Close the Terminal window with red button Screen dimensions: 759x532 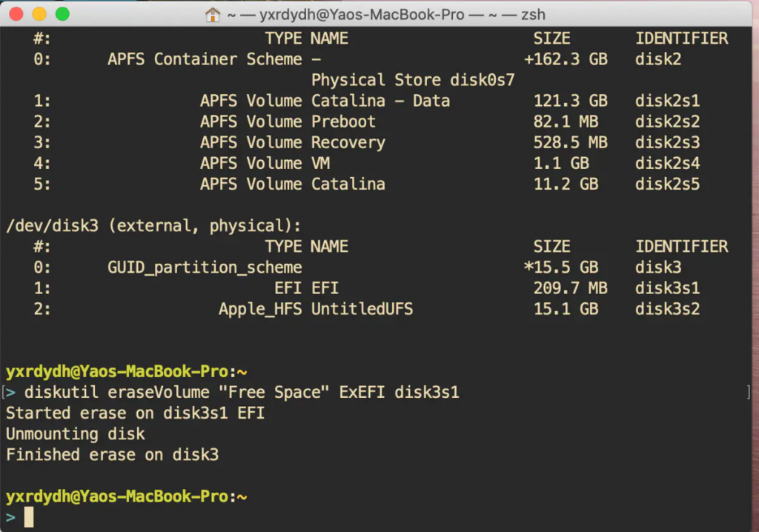click(x=16, y=14)
